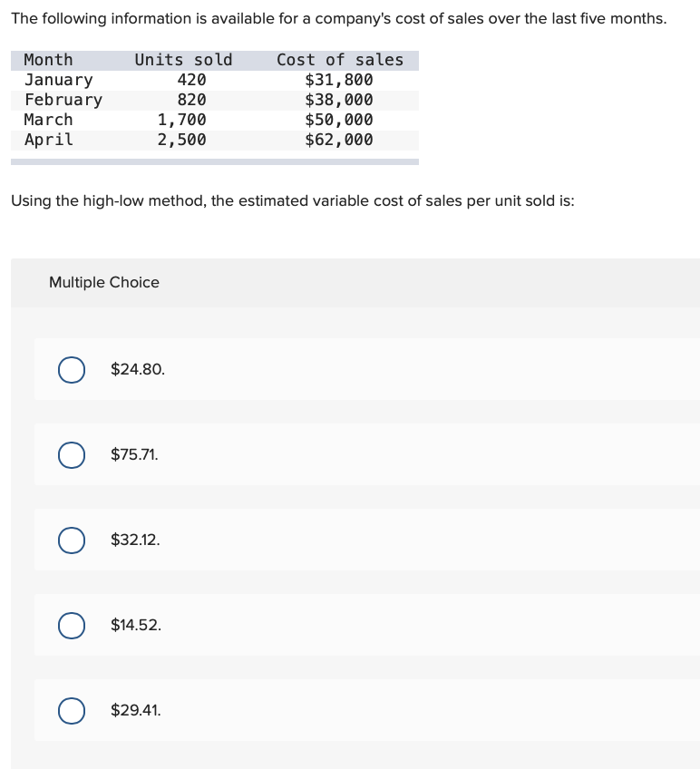Select the $24.80 radio button

(72, 369)
